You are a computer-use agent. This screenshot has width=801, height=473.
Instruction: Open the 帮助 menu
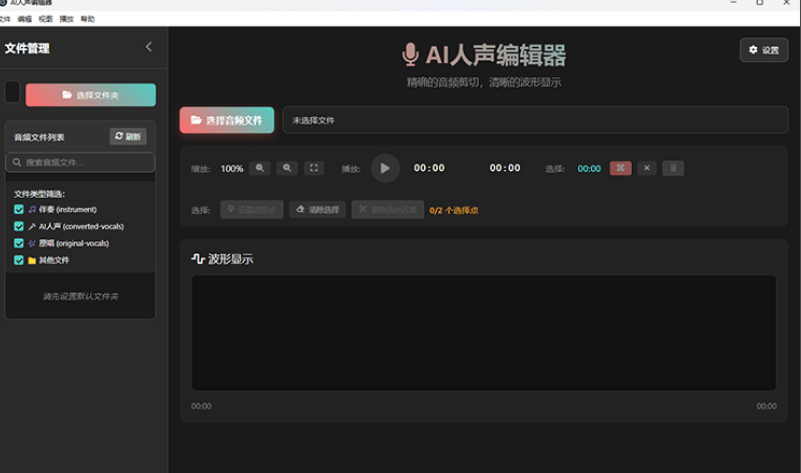[x=87, y=19]
